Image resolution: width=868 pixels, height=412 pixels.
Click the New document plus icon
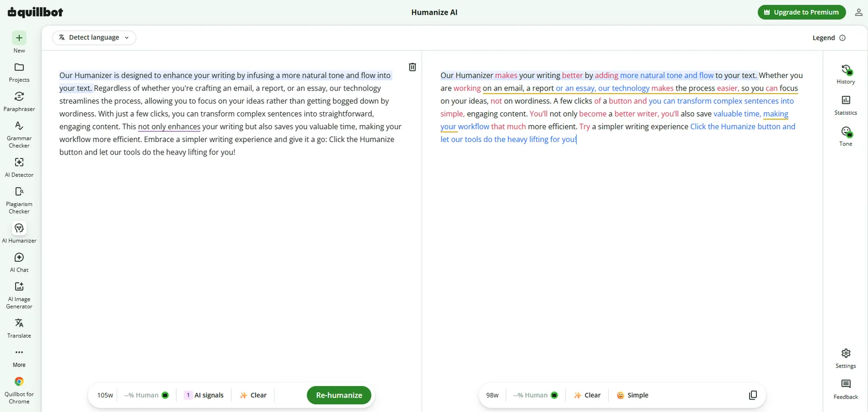point(19,37)
